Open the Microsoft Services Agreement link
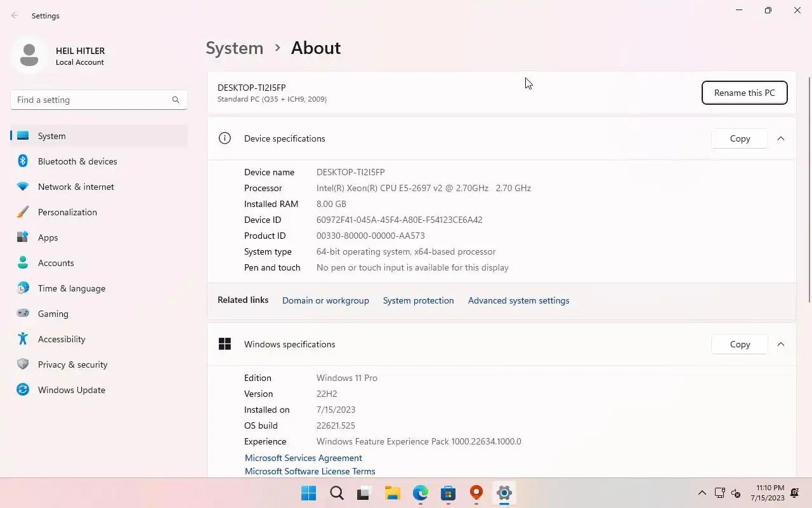Screen dimensions: 812x508 303,458
